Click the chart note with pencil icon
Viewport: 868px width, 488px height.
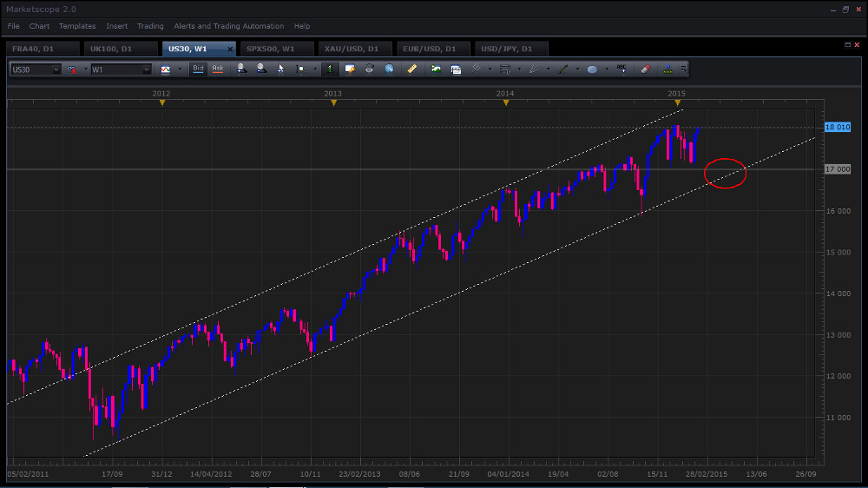[x=350, y=69]
